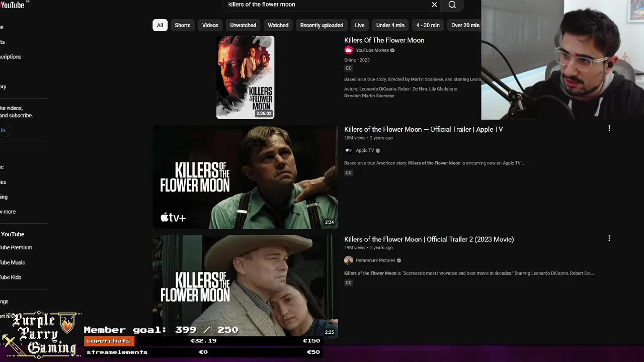Screen dimensions: 644x362
Task: Open the Apple TV channel name link
Action: pyautogui.click(x=365, y=150)
